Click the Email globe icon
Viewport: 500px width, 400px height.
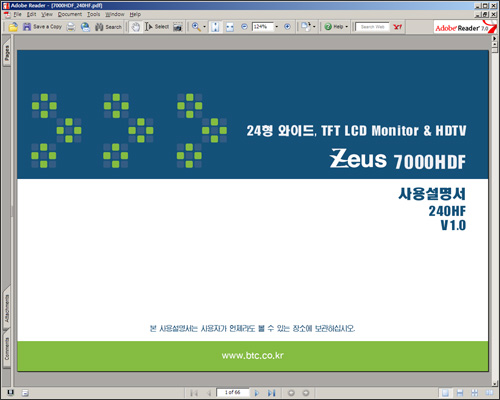click(85, 27)
